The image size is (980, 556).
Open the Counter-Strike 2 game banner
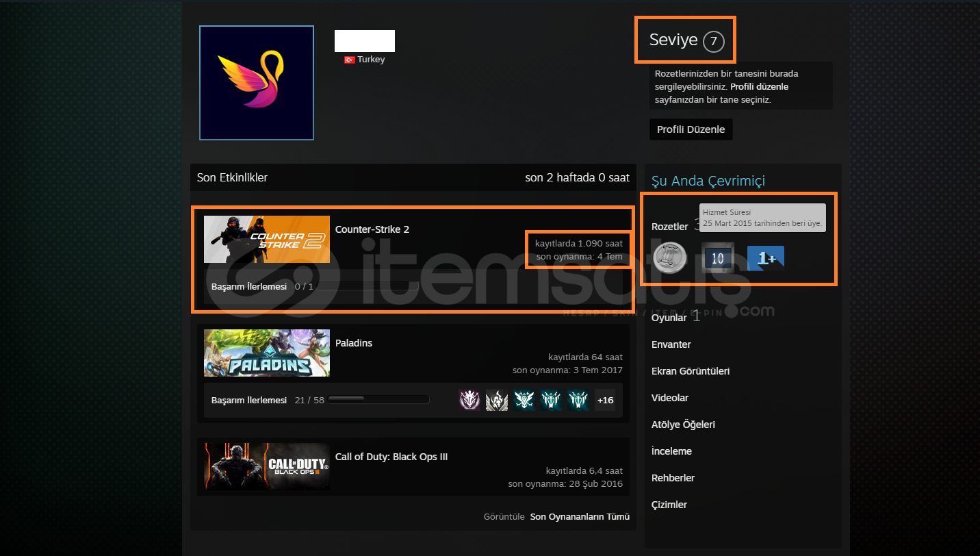[x=267, y=240]
